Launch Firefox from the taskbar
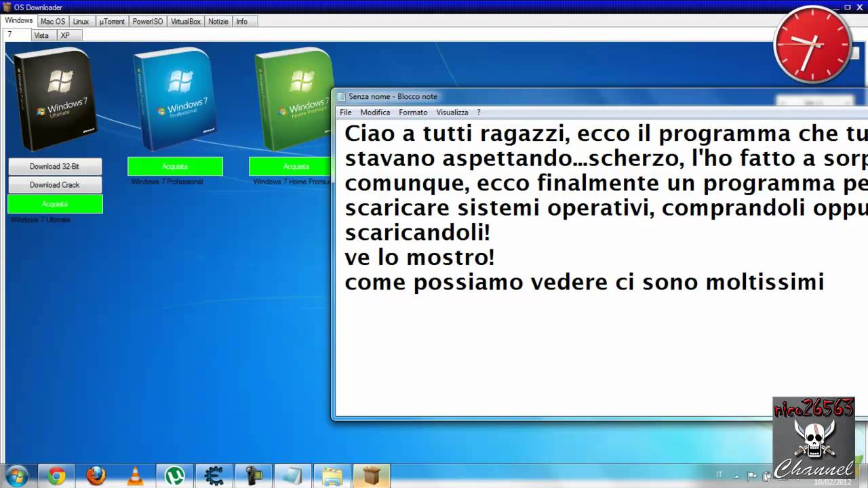Viewport: 868px width, 488px height. 96,476
